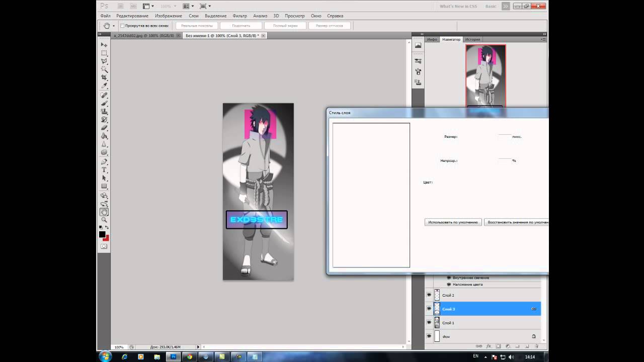Toggle Quick Mask mode
The width and height of the screenshot is (644, 362).
pos(104,246)
